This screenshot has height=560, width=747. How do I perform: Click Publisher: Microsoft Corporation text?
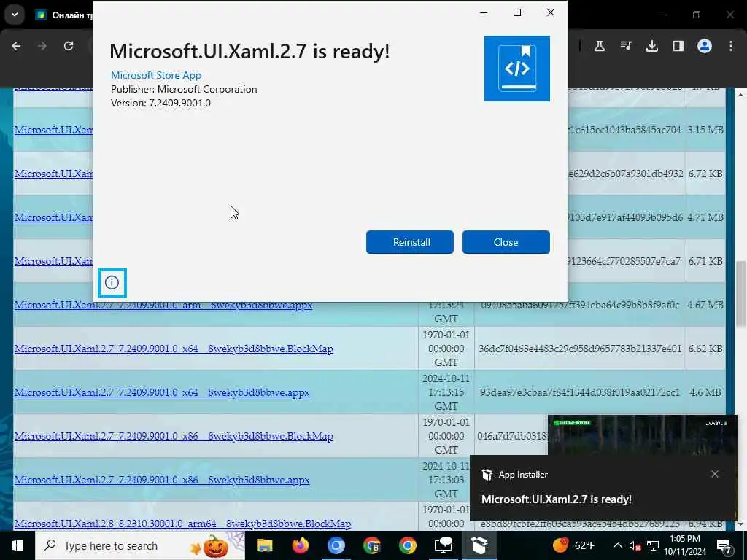(x=184, y=89)
